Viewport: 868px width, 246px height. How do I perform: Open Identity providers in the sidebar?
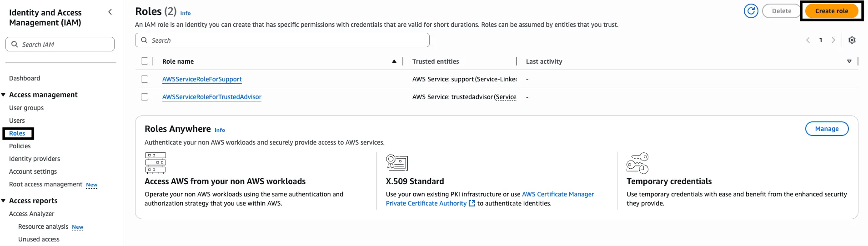pyautogui.click(x=35, y=159)
